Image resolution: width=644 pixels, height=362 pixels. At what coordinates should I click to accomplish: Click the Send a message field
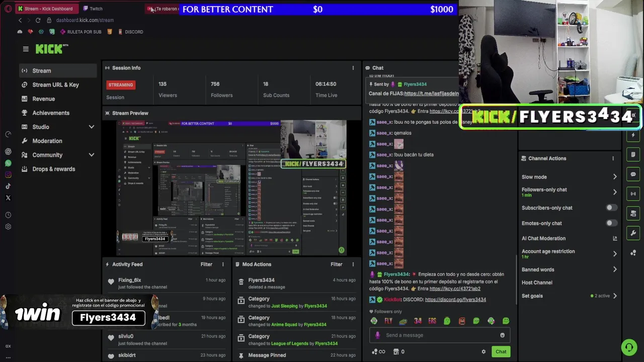click(x=440, y=335)
